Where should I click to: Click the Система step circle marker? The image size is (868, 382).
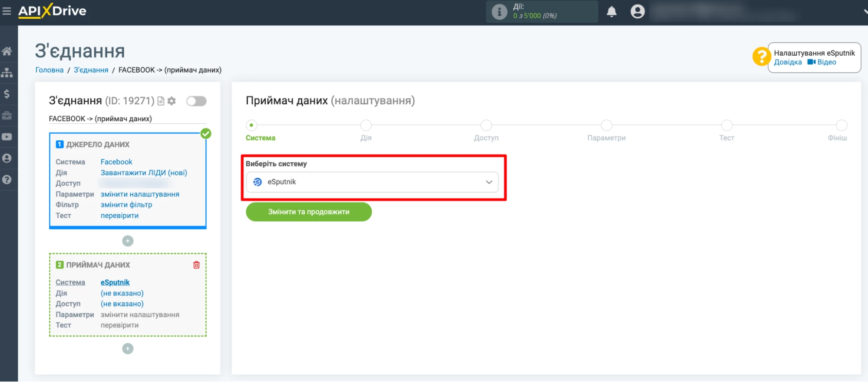click(251, 125)
